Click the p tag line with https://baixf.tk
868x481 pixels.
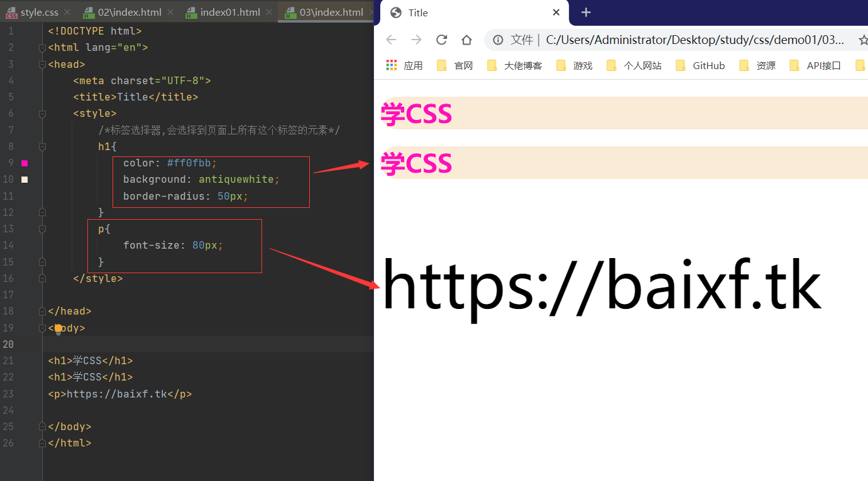point(120,394)
